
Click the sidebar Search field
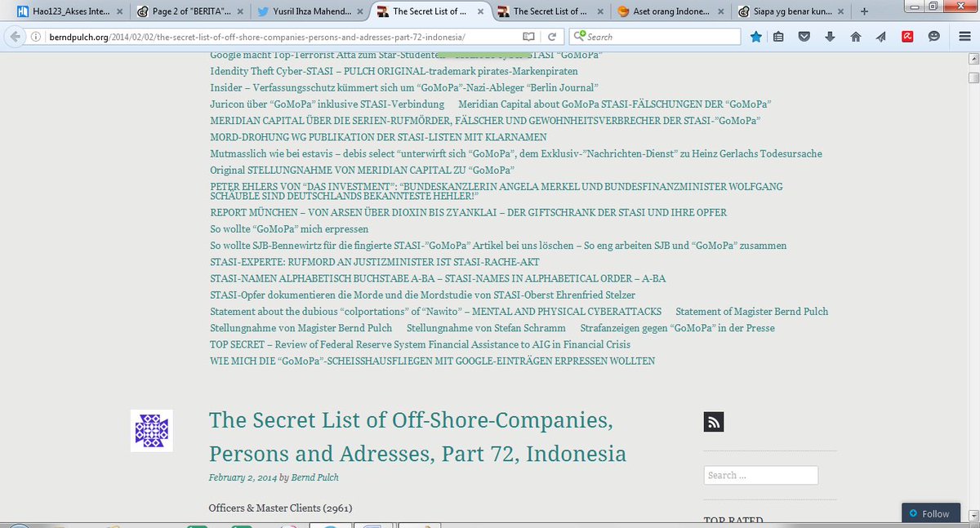pos(761,475)
